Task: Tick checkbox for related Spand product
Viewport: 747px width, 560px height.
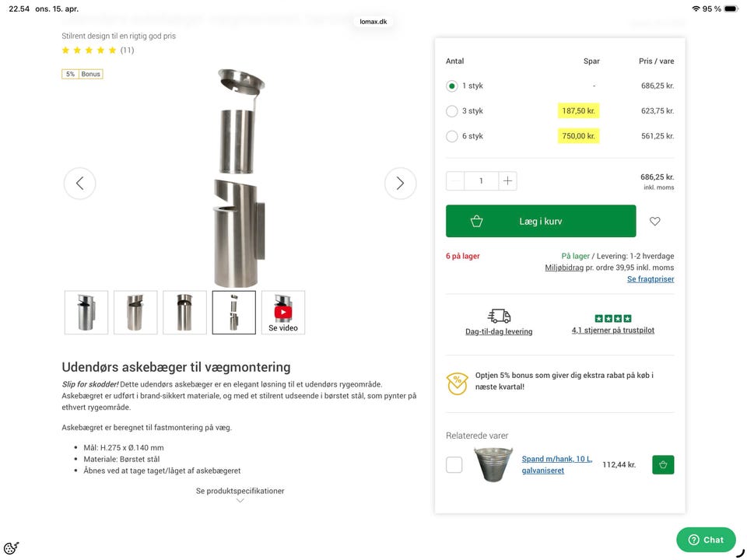Action: click(x=454, y=465)
